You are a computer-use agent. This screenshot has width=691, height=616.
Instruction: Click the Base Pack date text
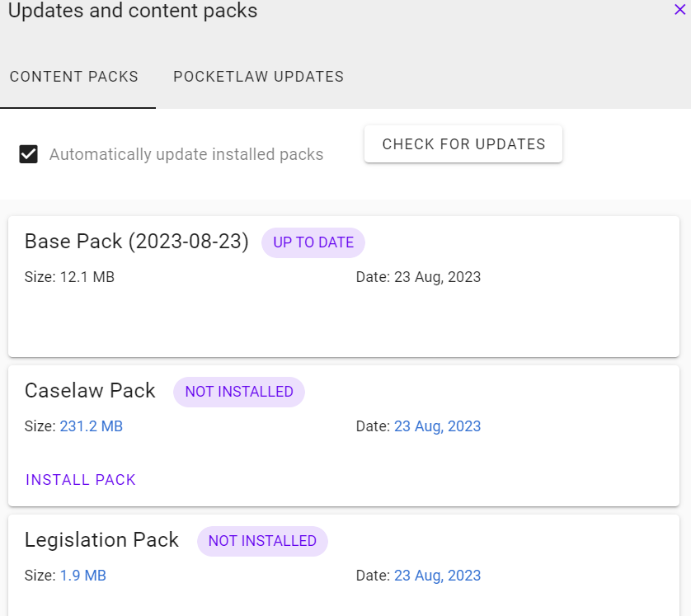[x=418, y=277]
